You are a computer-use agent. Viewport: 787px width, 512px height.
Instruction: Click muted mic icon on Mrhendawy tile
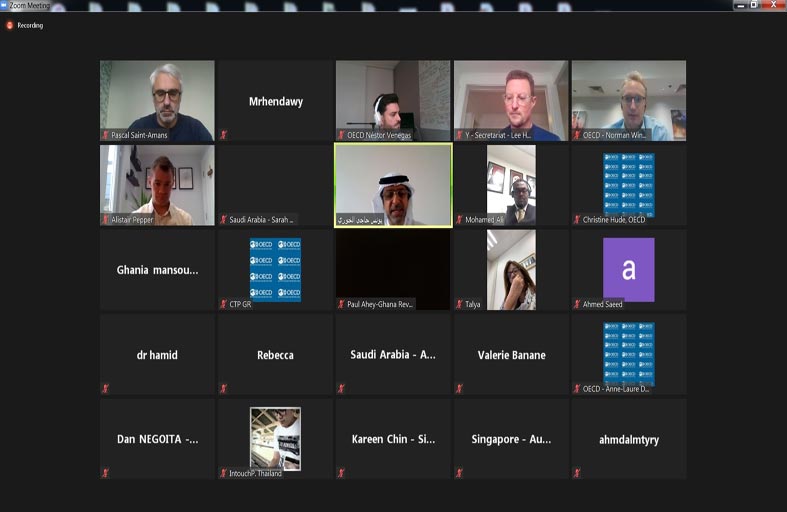[x=223, y=135]
